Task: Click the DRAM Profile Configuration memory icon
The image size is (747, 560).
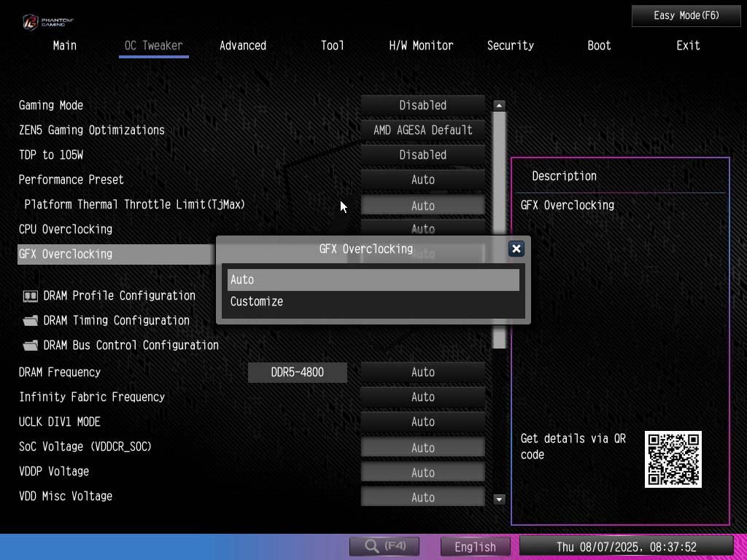Action: (31, 295)
